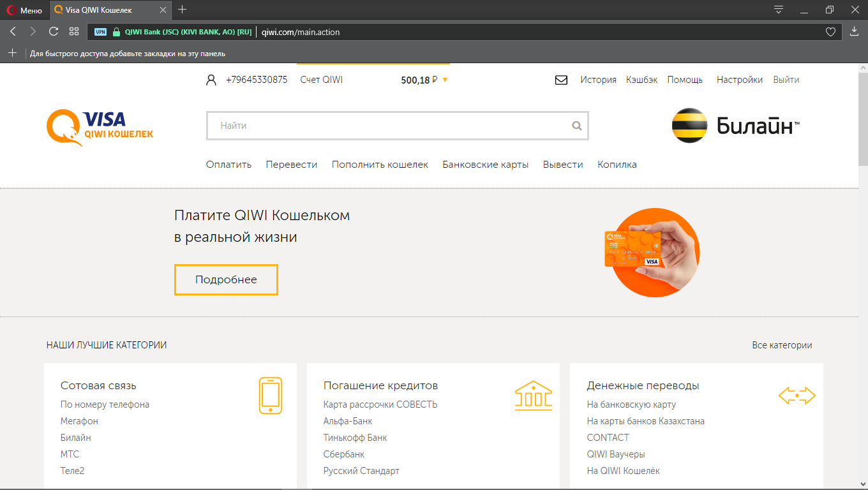Go back to the previous page
This screenshot has width=868, height=490.
(13, 31)
